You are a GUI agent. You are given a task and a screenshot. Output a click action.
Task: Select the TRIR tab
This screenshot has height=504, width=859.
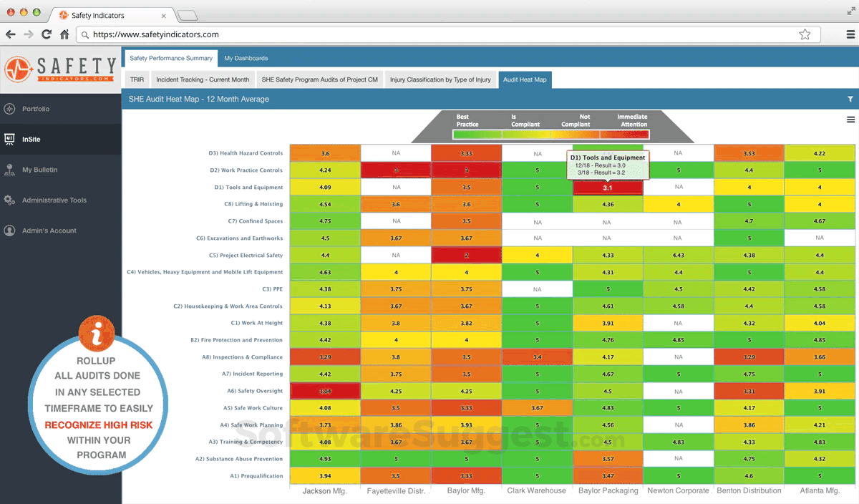pyautogui.click(x=136, y=79)
